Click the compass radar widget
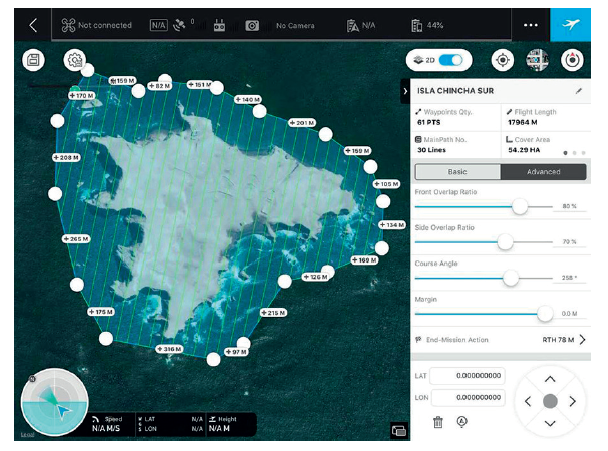608x451 pixels. [54, 405]
